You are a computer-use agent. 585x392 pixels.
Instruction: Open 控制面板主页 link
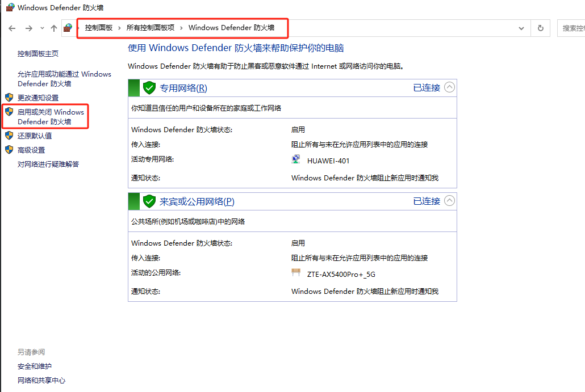point(38,54)
